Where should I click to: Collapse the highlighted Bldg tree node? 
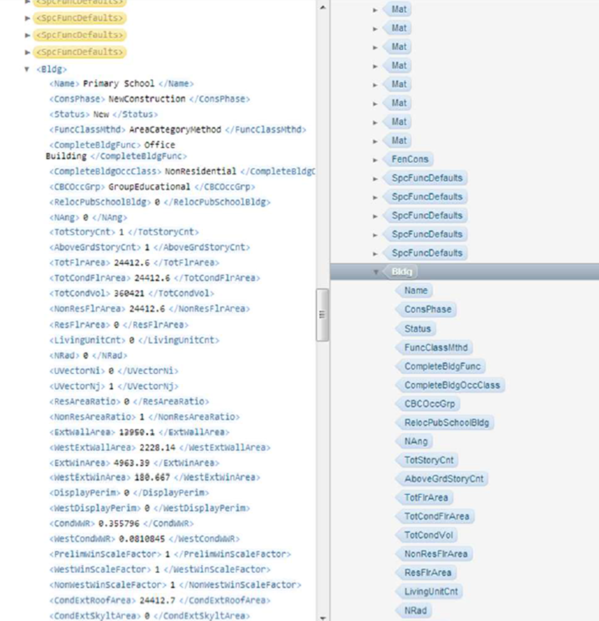point(376,272)
